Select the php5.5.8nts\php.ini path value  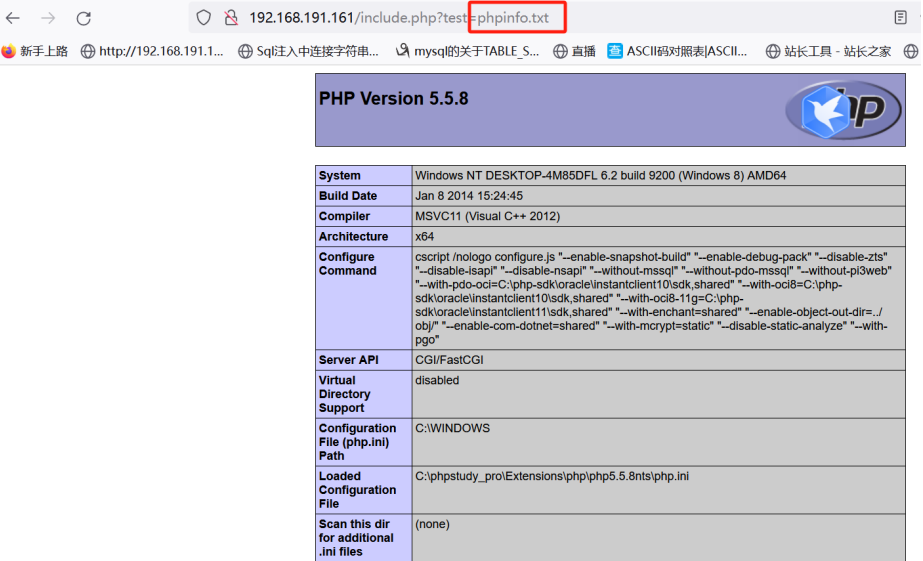[x=552, y=476]
